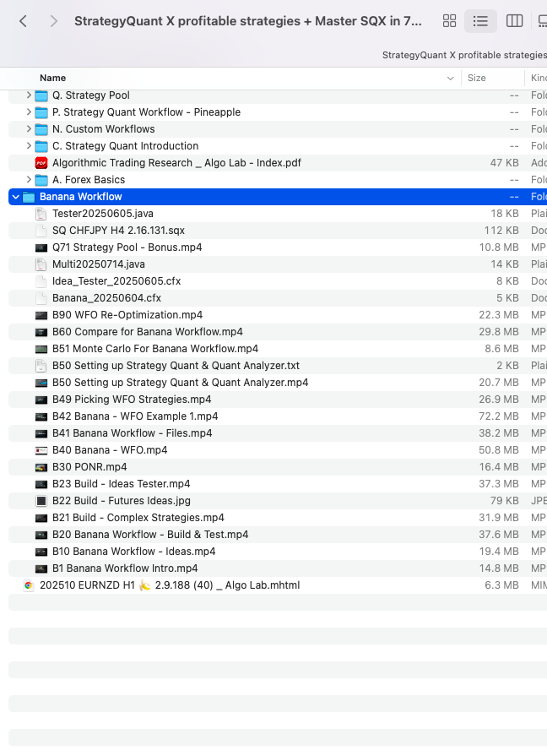Select the B30 PONR.mp4 video thumbnail
547x756 pixels.
click(41, 467)
